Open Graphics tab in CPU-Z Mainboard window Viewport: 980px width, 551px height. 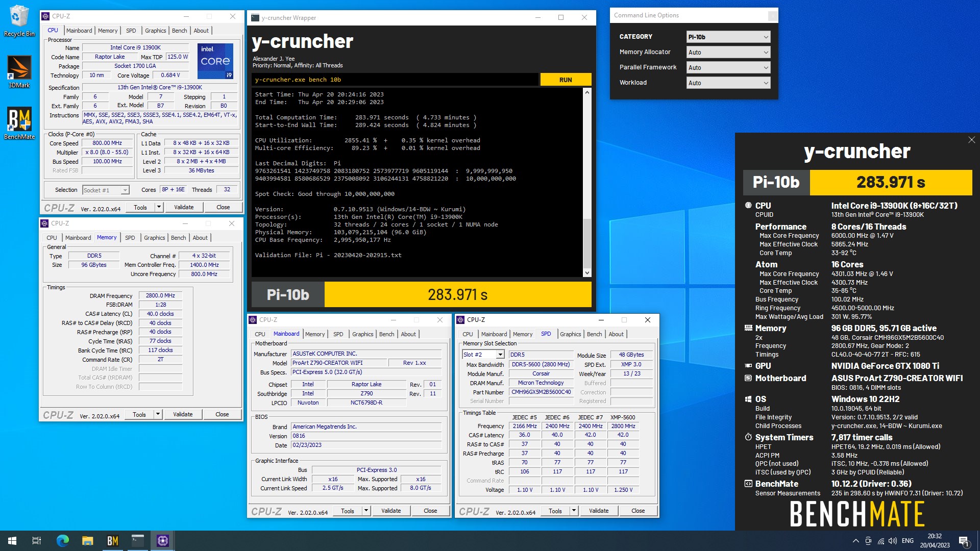coord(363,334)
